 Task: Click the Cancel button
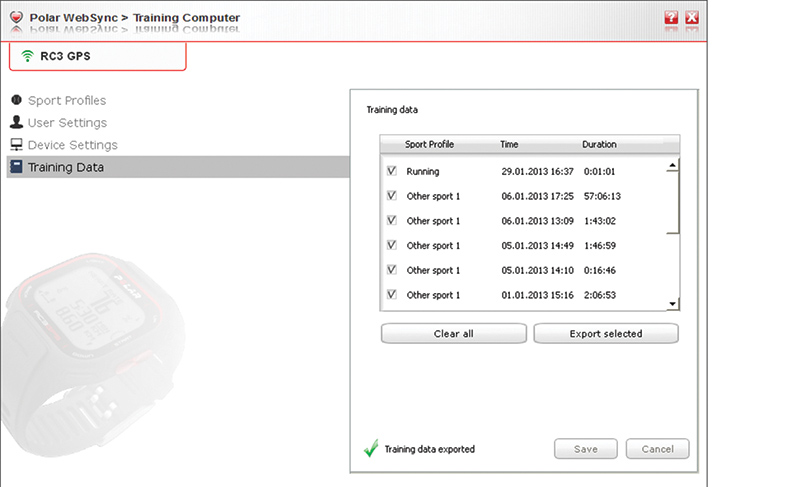click(658, 449)
